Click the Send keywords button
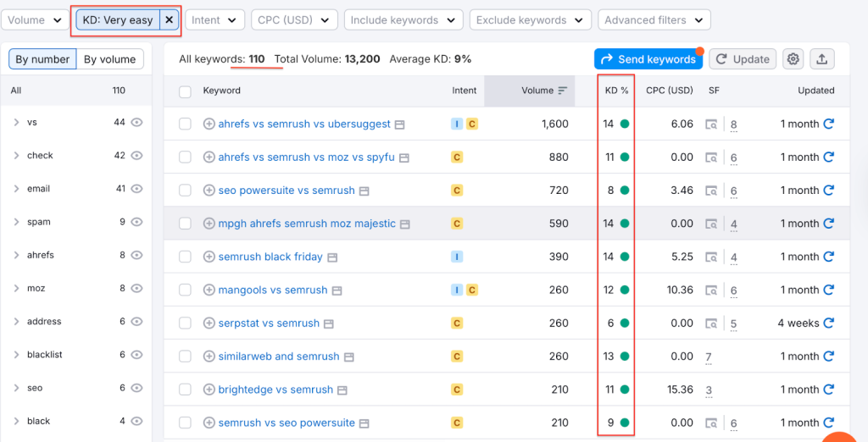 point(648,58)
